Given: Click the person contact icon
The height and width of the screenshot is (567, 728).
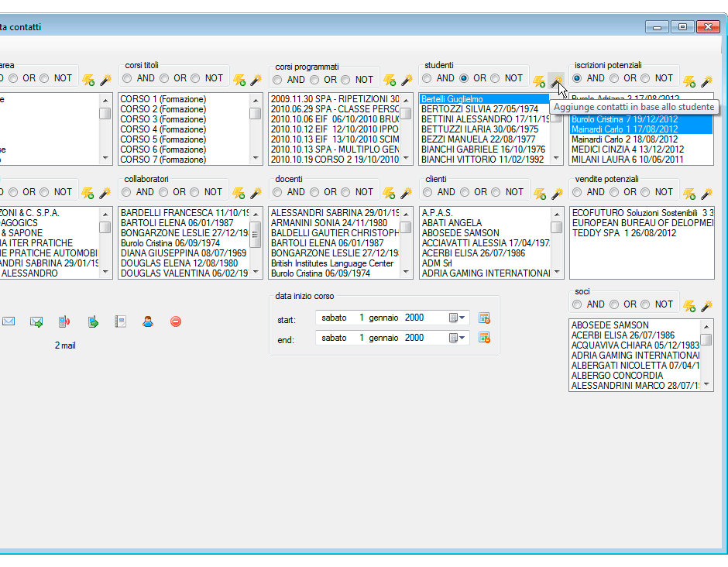Looking at the screenshot, I should [x=148, y=321].
